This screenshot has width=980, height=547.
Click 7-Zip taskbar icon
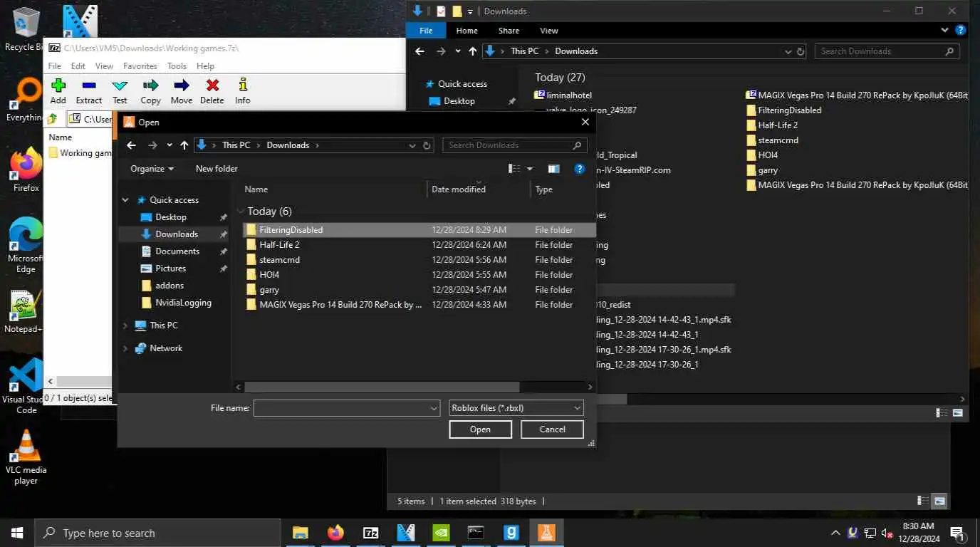pyautogui.click(x=370, y=533)
